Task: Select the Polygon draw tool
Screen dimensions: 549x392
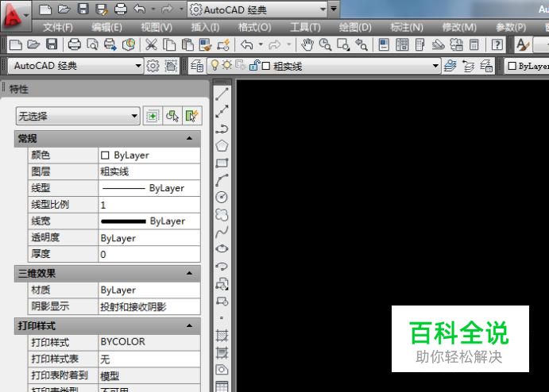Action: coord(222,146)
